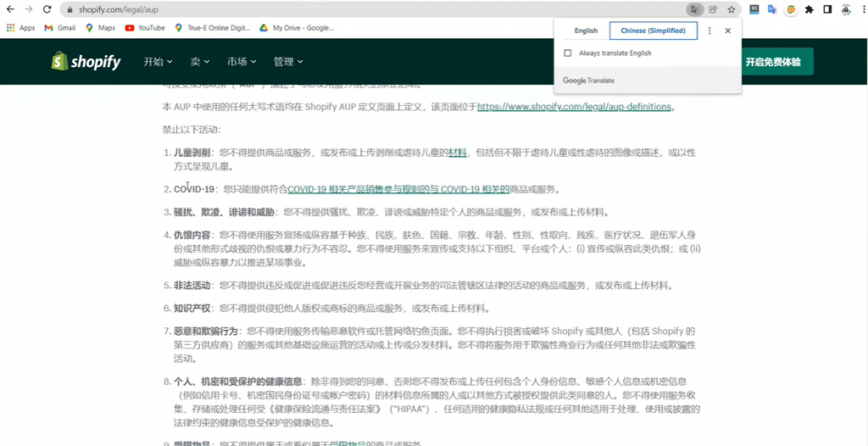Expand the 市场 navigation dropdown

pos(242,62)
